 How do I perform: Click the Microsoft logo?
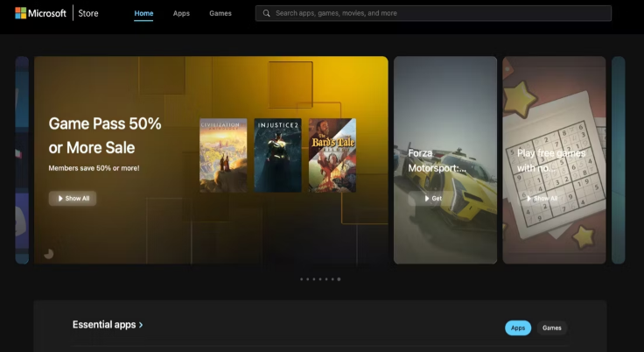point(40,13)
